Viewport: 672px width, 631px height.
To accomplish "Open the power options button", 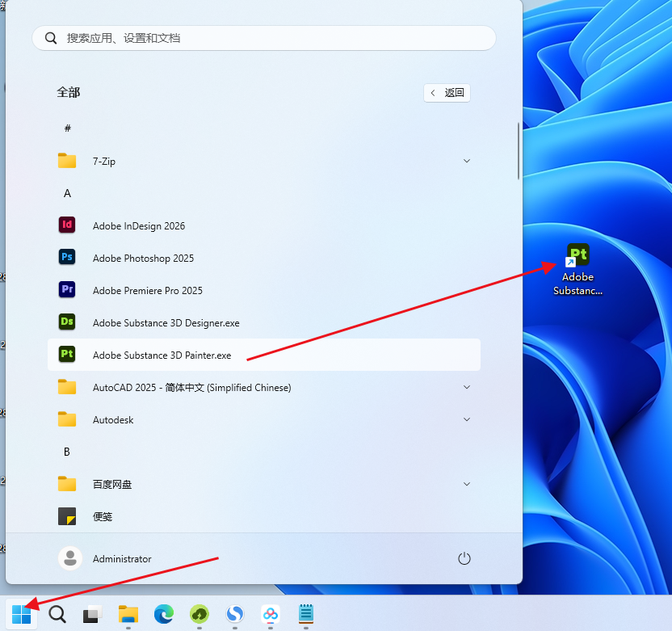I will click(464, 558).
